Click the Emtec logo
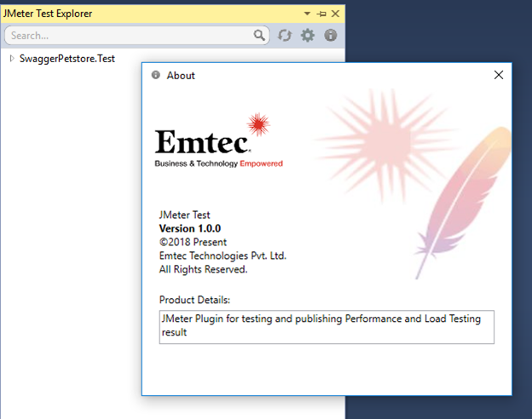This screenshot has height=419, width=532. pyautogui.click(x=218, y=141)
